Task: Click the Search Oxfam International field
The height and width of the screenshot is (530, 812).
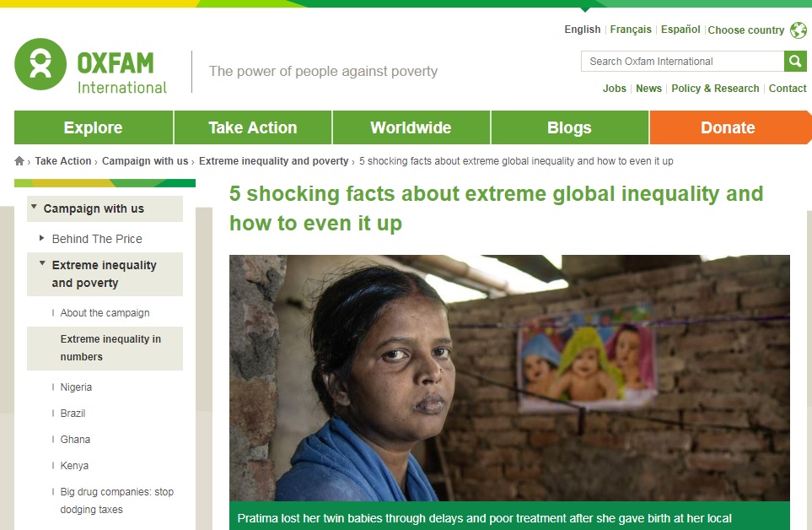Action: (x=682, y=61)
